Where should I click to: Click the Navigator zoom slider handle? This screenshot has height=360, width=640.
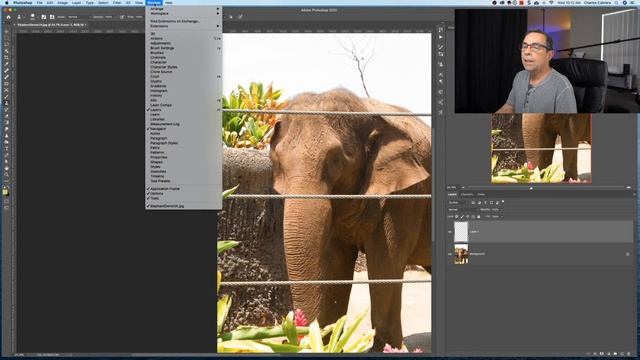[531, 188]
